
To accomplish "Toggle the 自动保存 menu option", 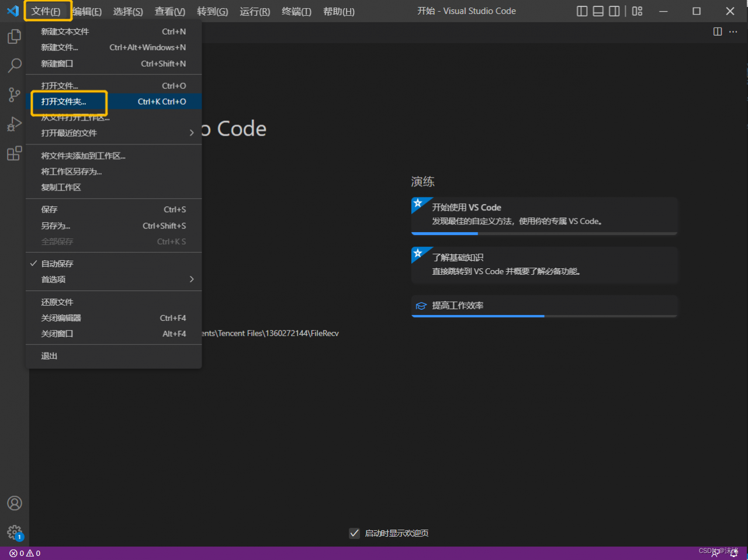I will [113, 264].
